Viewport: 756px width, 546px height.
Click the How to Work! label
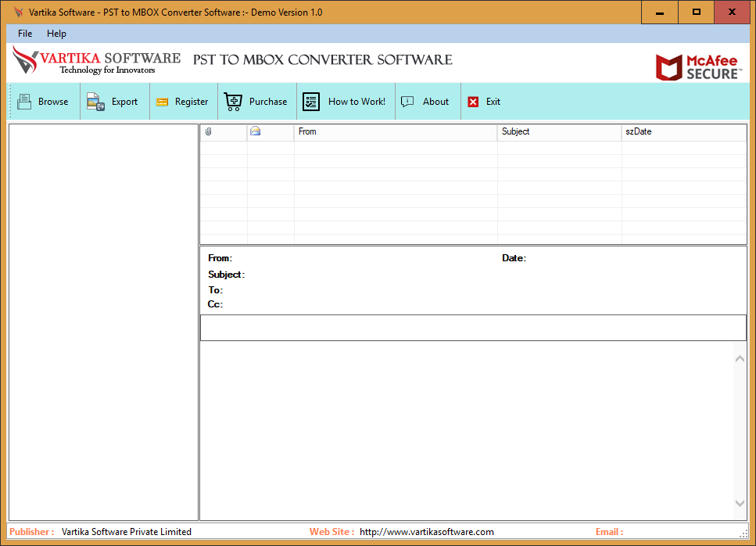coord(357,102)
